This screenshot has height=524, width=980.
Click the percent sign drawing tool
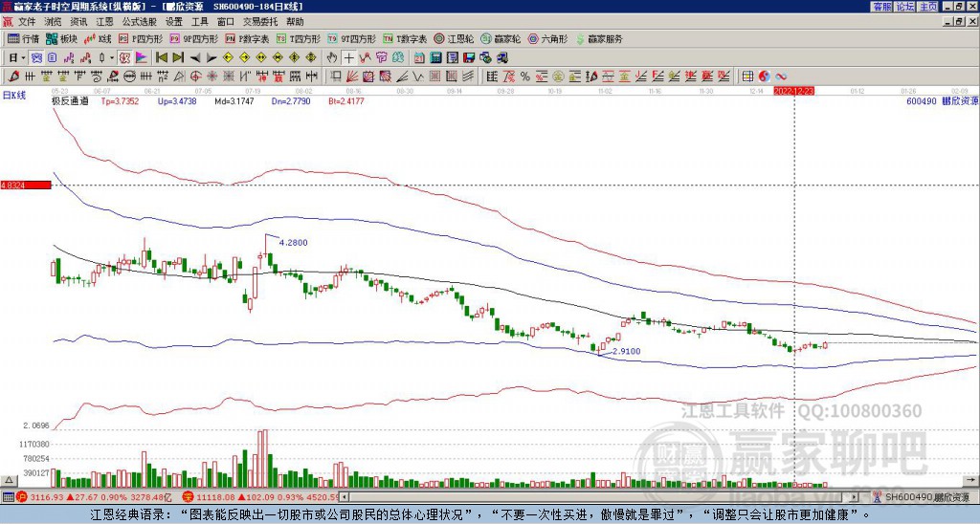coord(525,76)
